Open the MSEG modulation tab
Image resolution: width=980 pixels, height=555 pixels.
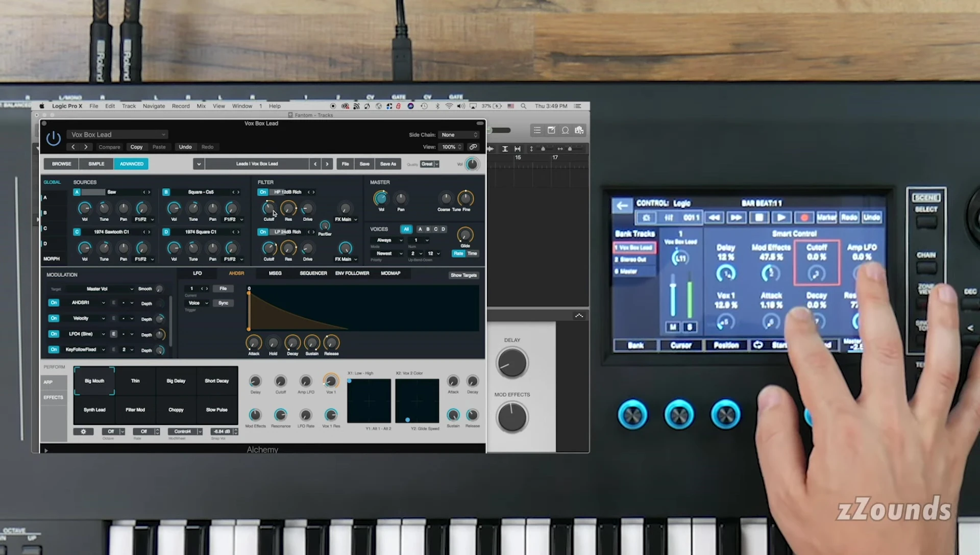(x=275, y=273)
